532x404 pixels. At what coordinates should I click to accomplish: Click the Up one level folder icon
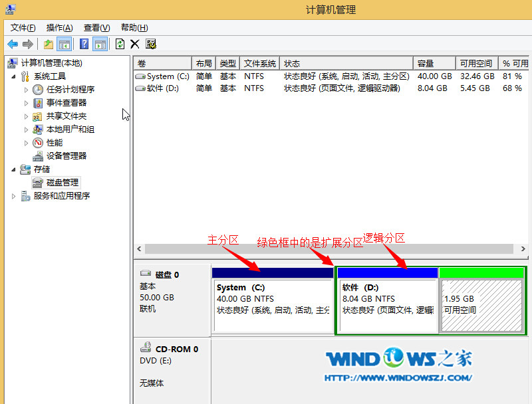[48, 44]
